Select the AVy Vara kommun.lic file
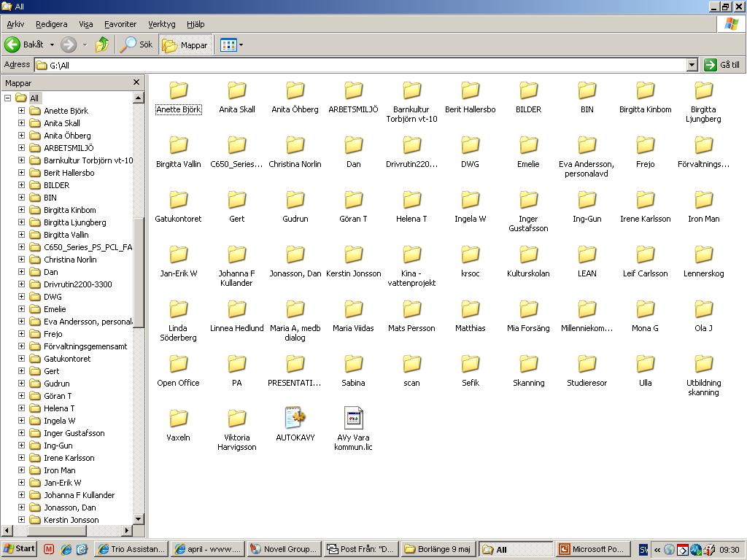The width and height of the screenshot is (747, 560). 353,418
